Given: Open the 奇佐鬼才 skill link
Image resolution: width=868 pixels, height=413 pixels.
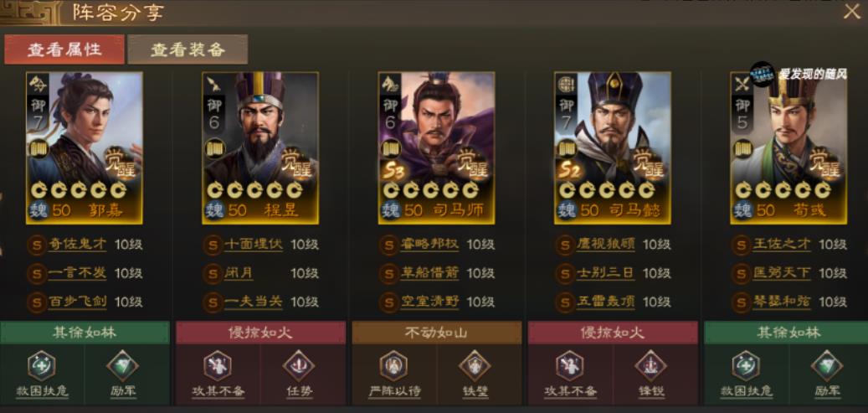Looking at the screenshot, I should [77, 244].
